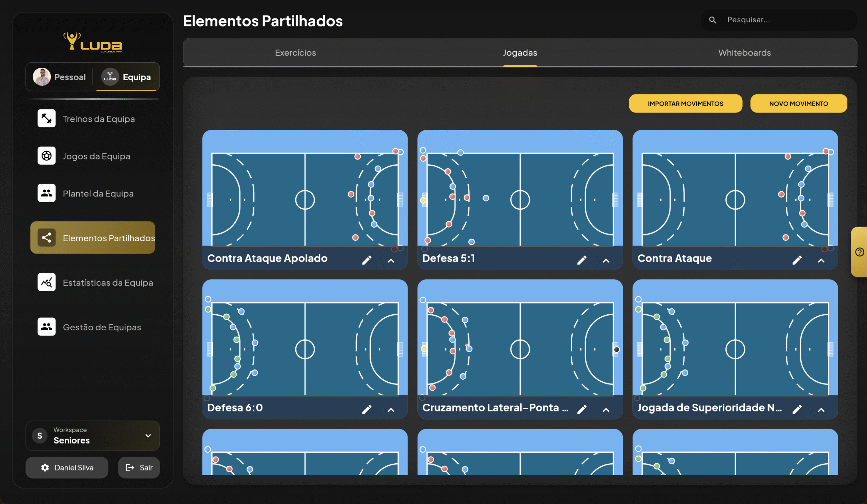Screen dimensions: 867x504
Task: Edit Contra Ataque Apoiado with pencil icon
Action: click(367, 260)
